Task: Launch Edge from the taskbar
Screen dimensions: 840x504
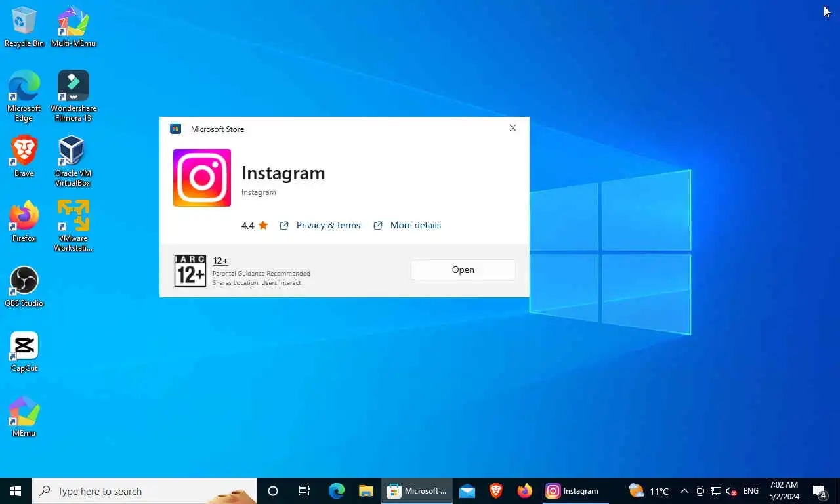Action: tap(337, 491)
